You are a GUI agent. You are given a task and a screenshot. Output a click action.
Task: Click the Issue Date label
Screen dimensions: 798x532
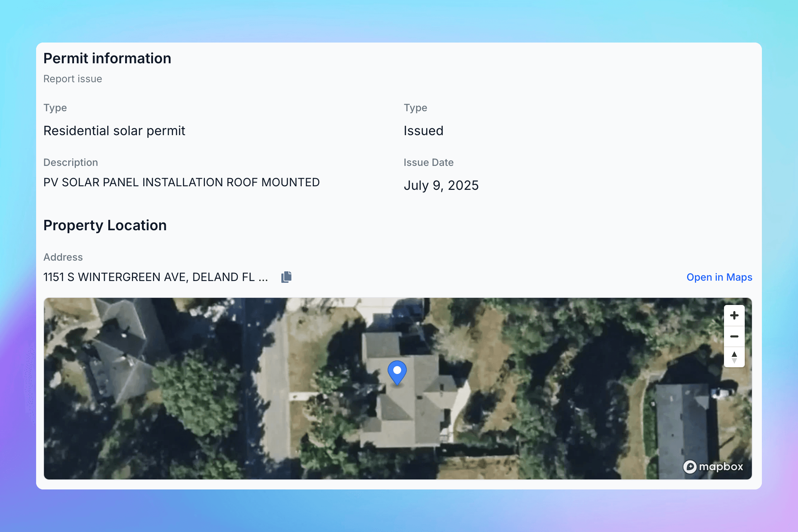[428, 162]
